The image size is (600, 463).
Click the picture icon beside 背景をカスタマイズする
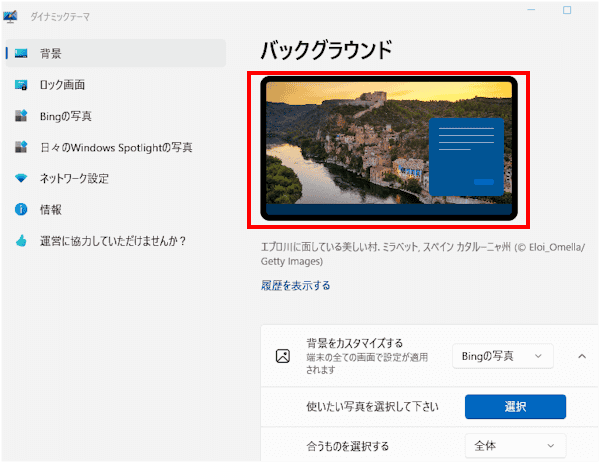click(x=283, y=356)
